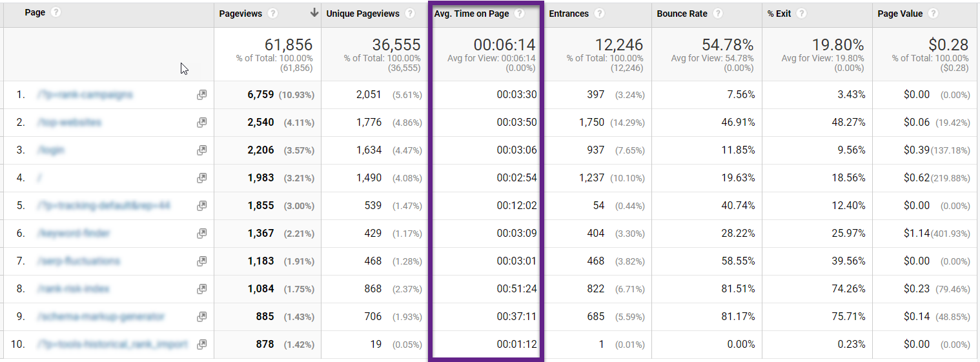Sort by Avg. Time on Page column header
Image resolution: width=980 pixels, height=362 pixels.
(471, 14)
